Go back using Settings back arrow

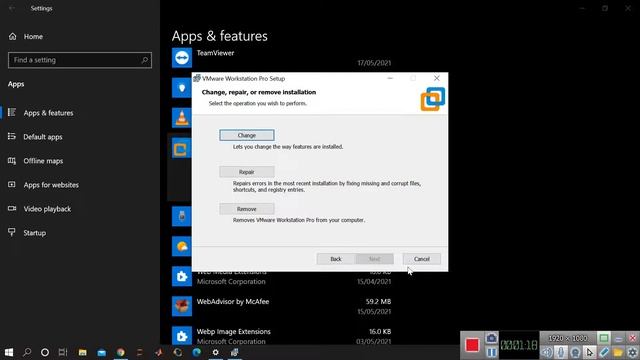click(12, 8)
